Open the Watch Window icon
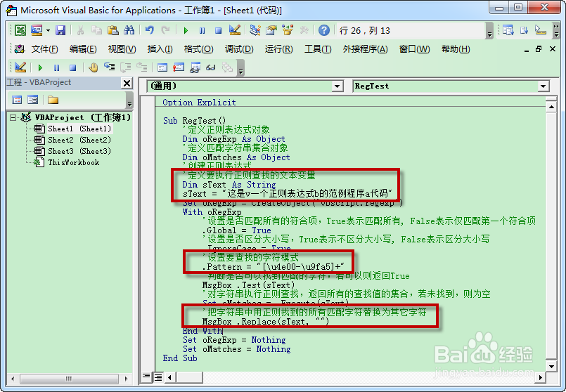 point(195,67)
